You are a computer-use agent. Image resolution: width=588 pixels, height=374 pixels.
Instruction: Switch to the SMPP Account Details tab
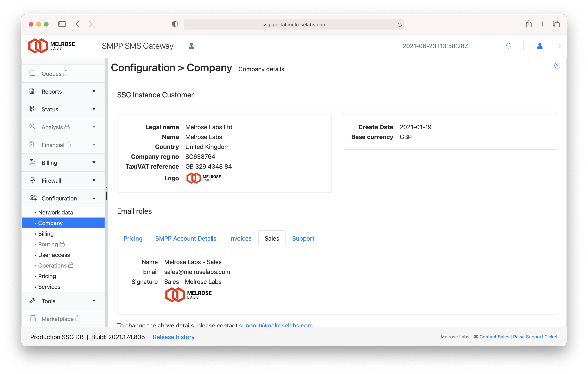pos(186,238)
